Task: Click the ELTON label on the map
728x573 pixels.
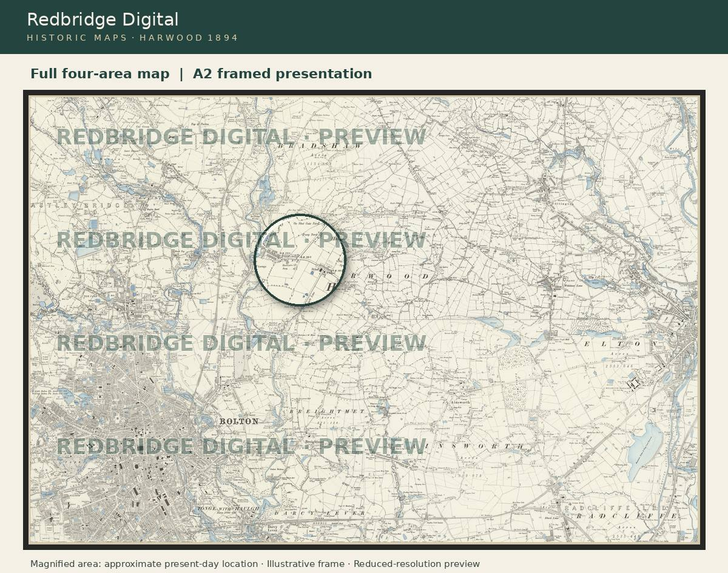Action: tap(621, 344)
